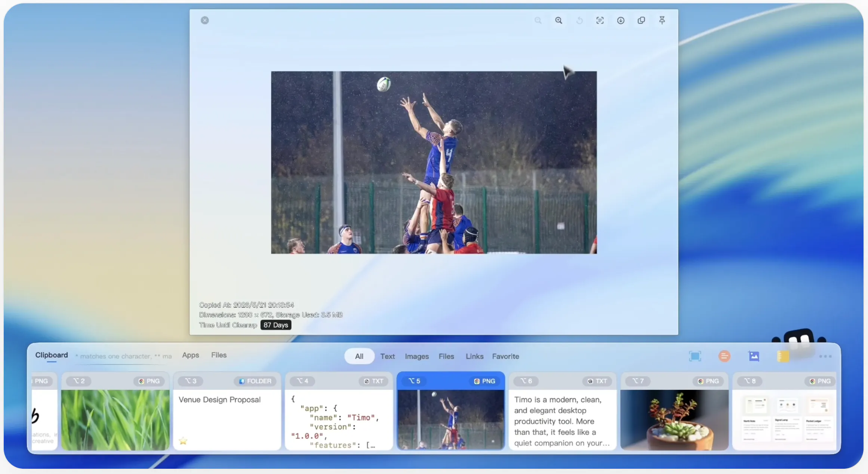Zoom out of the previewed image

(538, 21)
